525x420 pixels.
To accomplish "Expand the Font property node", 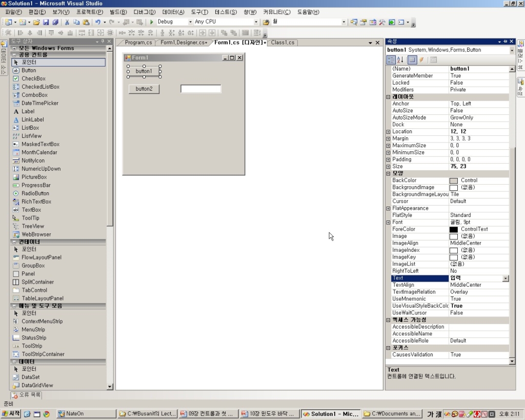I will [388, 223].
